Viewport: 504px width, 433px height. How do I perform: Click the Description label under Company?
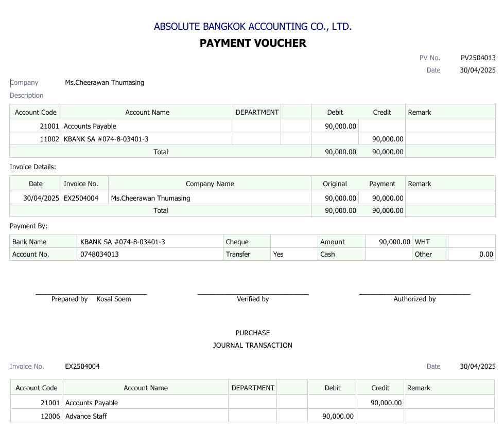[27, 95]
